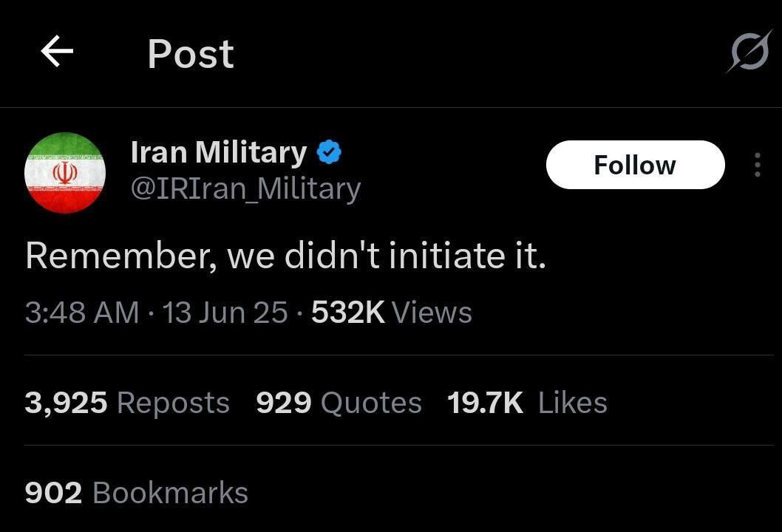This screenshot has width=782, height=532.
Task: Click the 3:48 AM post timestamp
Action: pos(82,313)
